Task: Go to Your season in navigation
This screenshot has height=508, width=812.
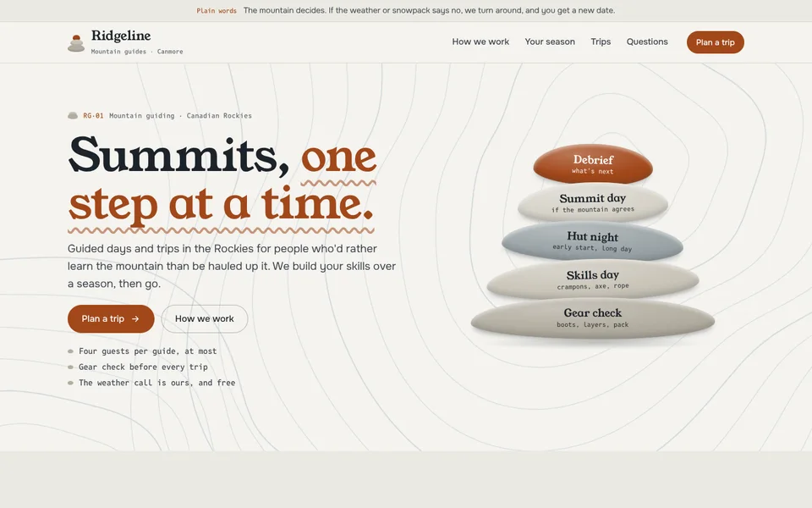Action: pyautogui.click(x=550, y=42)
